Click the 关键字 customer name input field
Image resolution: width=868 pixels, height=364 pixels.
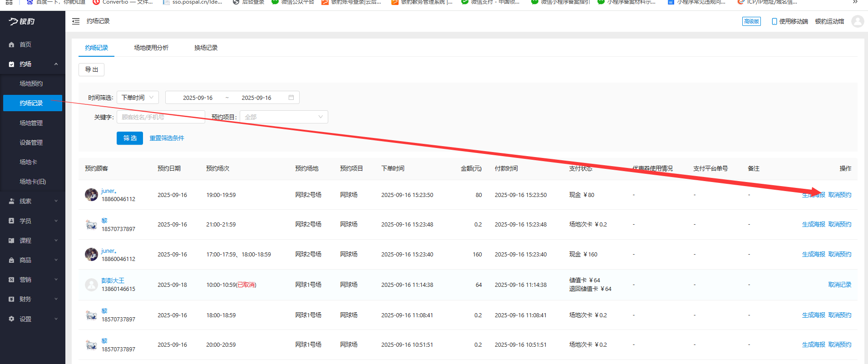(x=161, y=117)
